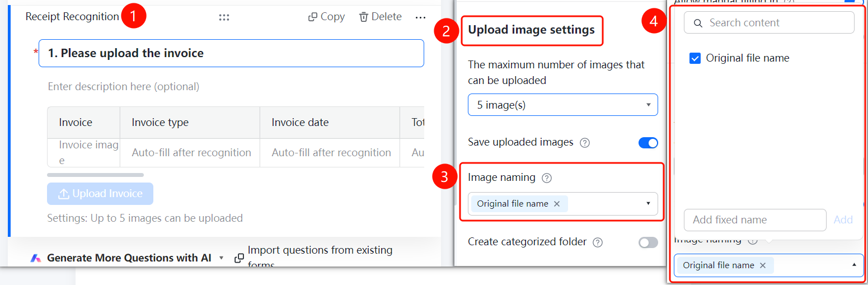Toggle the Save uploaded images switch
Screen dimensions: 868x285
648,143
